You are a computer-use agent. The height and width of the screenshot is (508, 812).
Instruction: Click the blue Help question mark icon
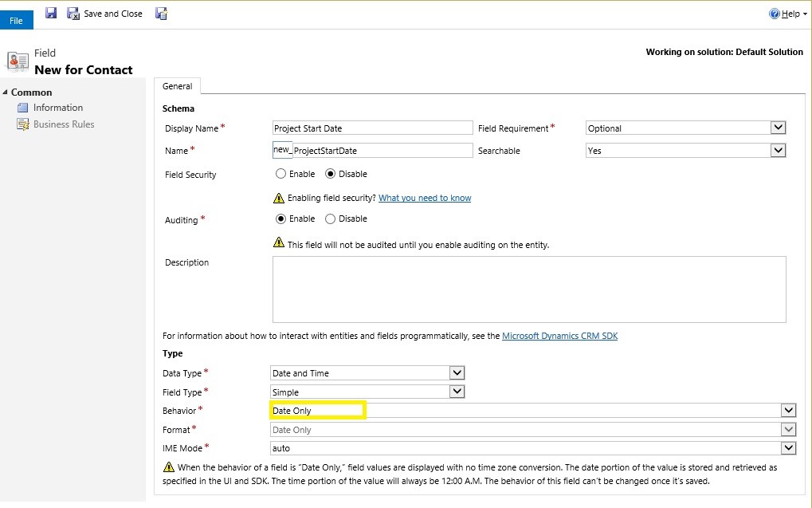(775, 14)
